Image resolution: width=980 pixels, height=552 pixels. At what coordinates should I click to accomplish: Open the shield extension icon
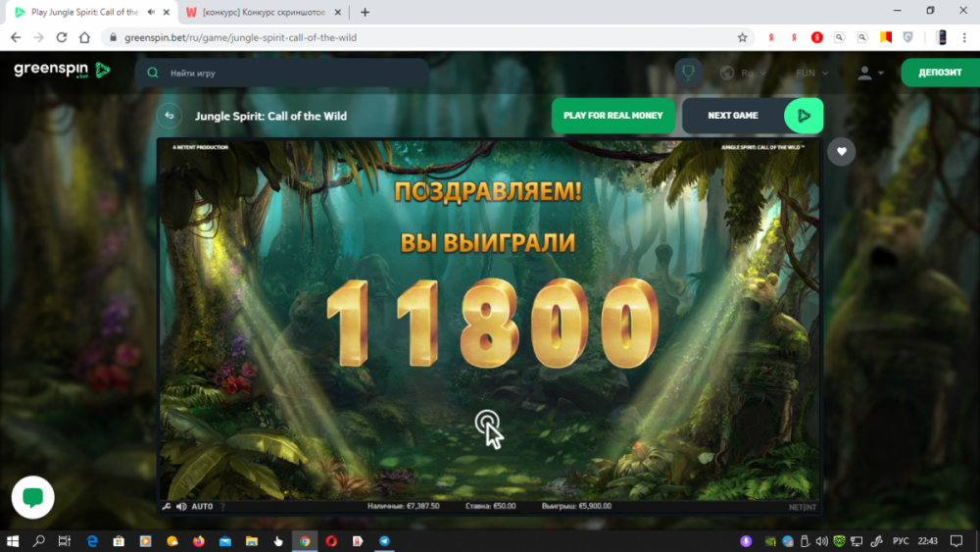(908, 37)
